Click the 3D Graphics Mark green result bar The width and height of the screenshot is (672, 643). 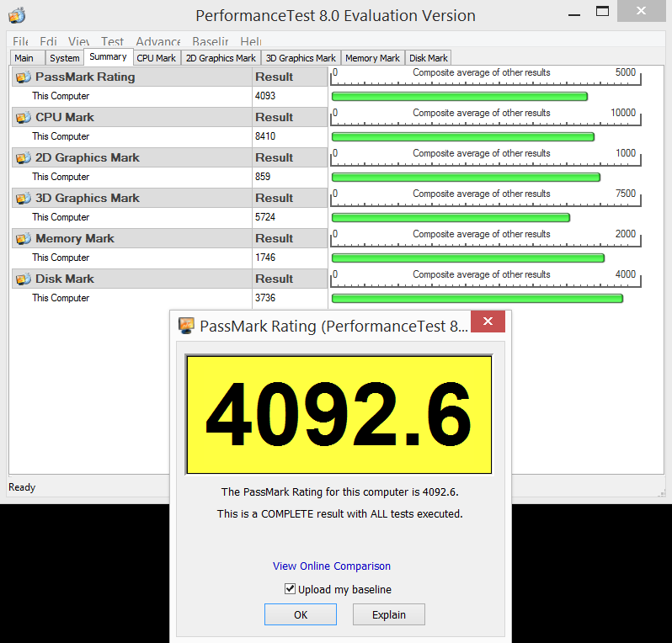point(451,218)
